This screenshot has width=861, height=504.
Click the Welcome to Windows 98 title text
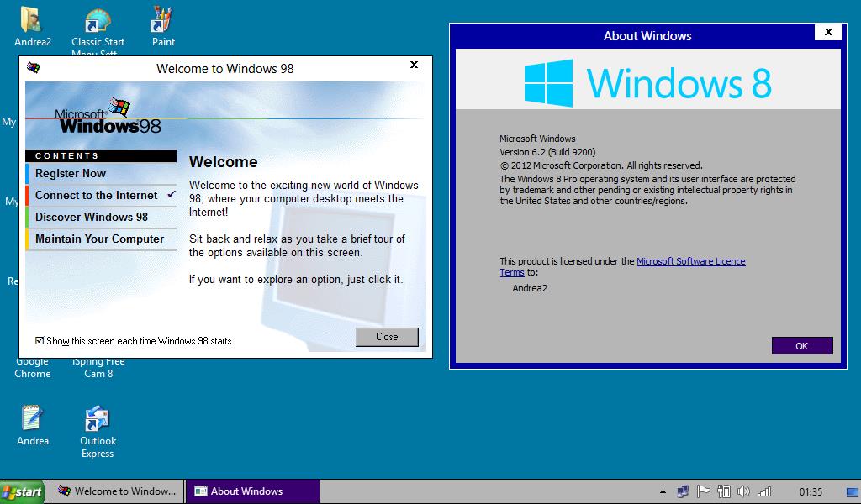click(225, 69)
